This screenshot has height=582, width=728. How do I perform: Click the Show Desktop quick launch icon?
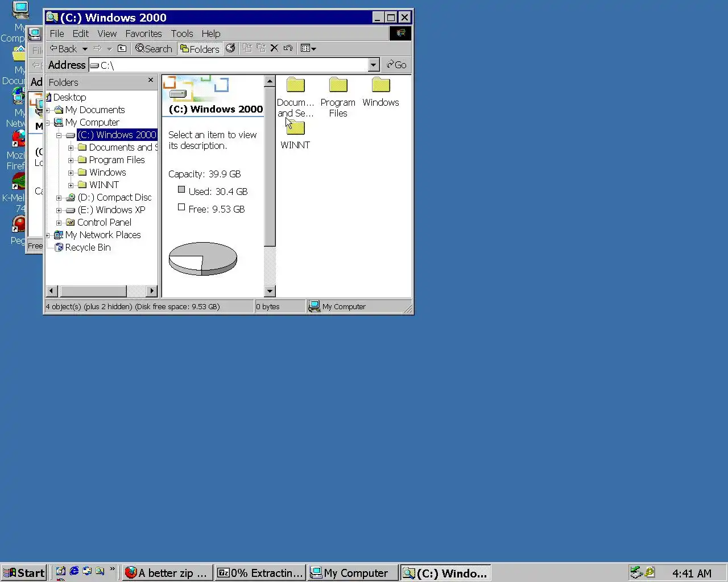61,572
